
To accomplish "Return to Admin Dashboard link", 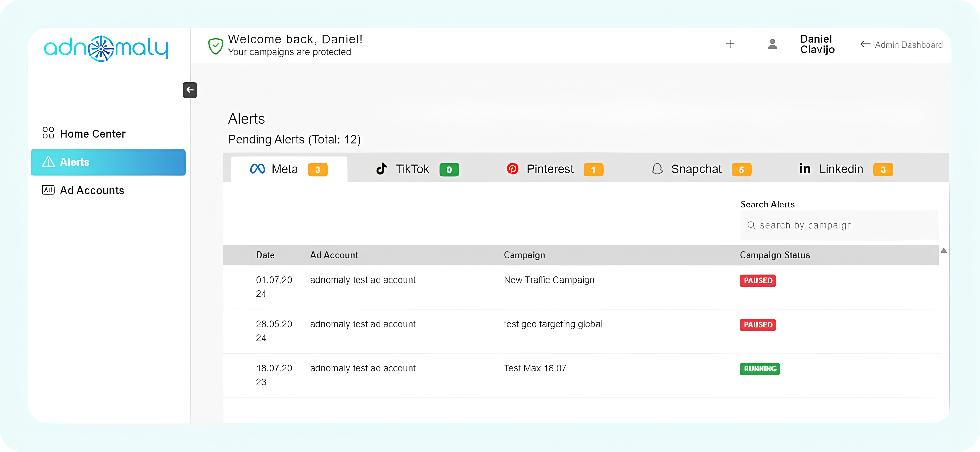I will point(902,45).
